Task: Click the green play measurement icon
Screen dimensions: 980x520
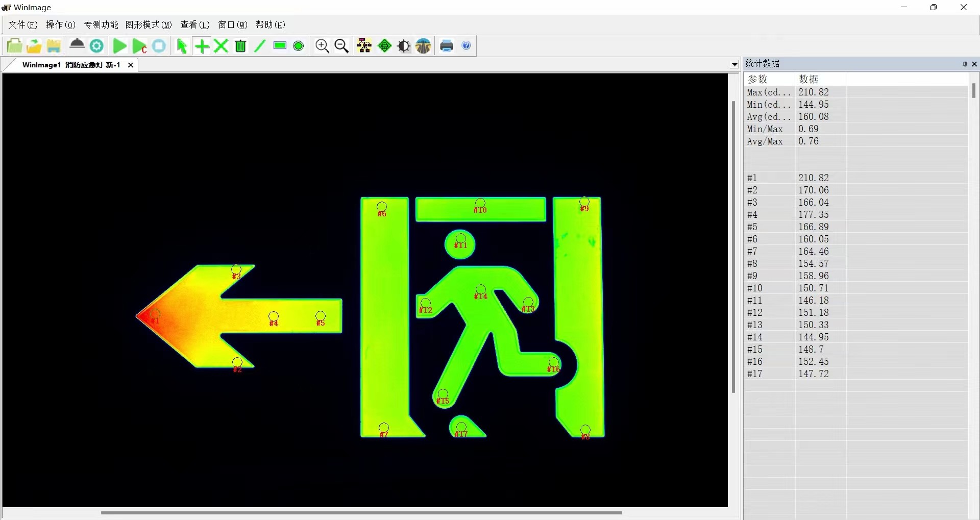Action: [119, 46]
